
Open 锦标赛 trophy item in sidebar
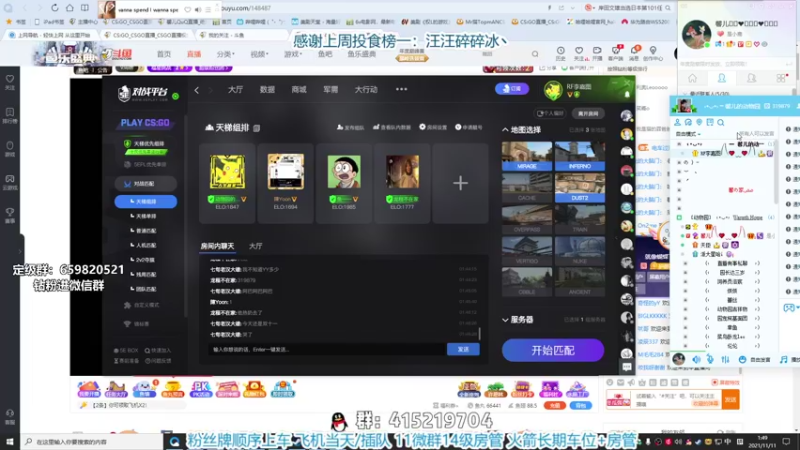(138, 324)
